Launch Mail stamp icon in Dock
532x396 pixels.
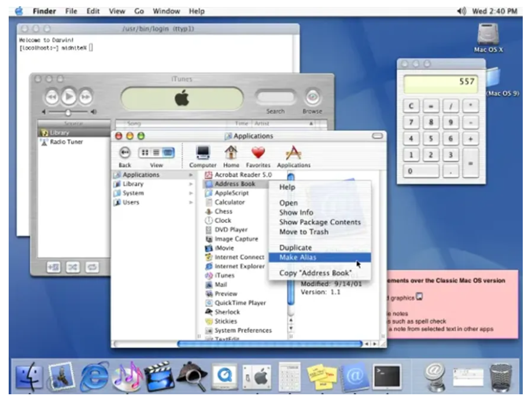[61, 376]
